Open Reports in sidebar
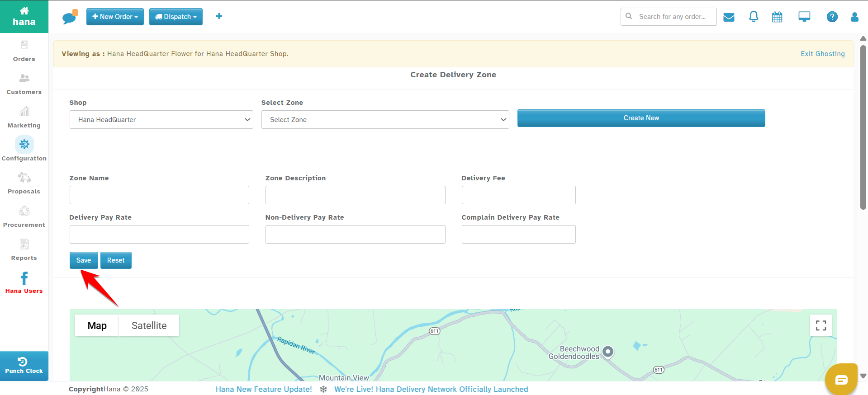This screenshot has width=868, height=395. click(24, 250)
